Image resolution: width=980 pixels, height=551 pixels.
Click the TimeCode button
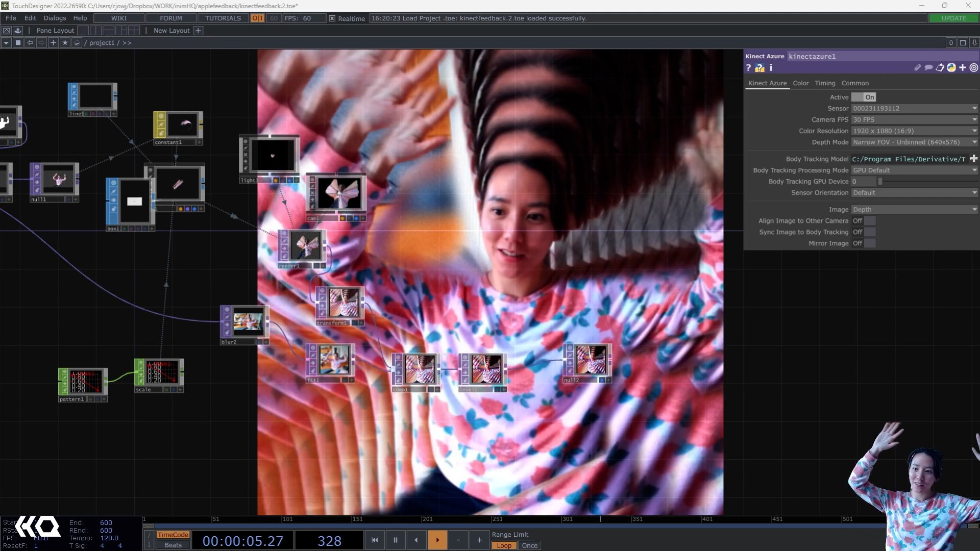click(173, 535)
